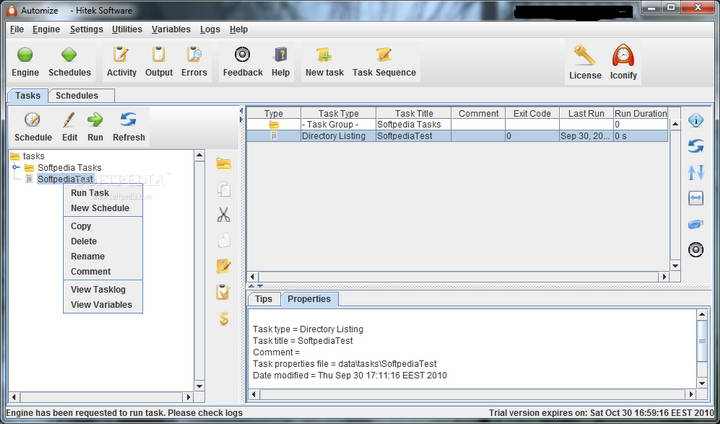Click scroll-right arrow under the tasks tree
Screen dimensions: 720x424
188,397
